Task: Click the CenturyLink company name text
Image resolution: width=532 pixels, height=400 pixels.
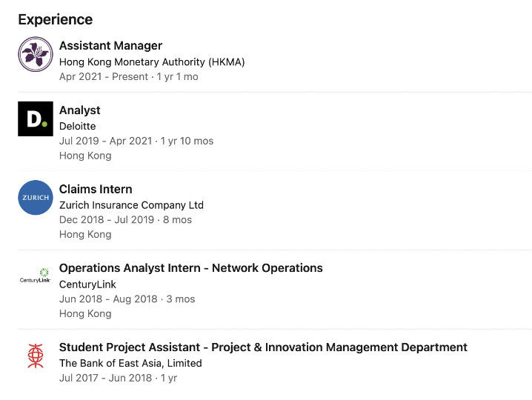Action: (x=87, y=284)
